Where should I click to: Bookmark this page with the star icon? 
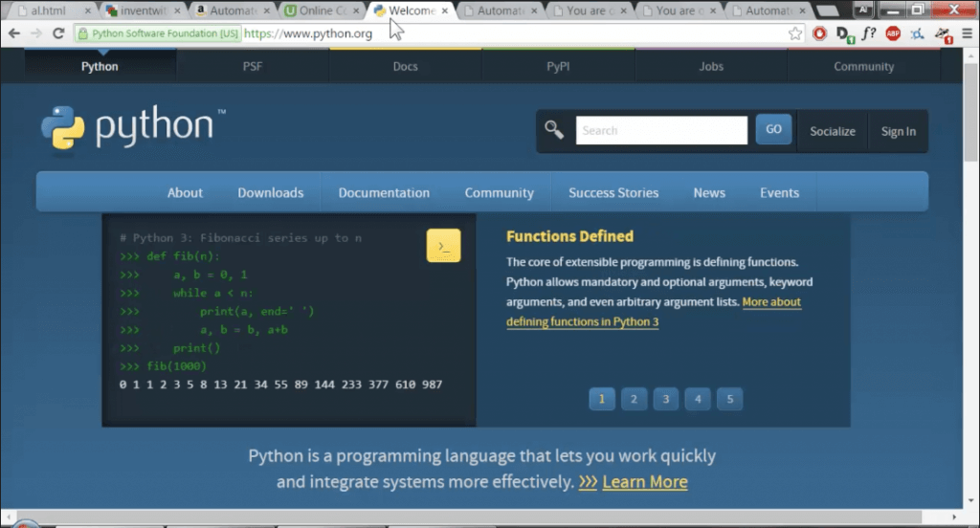pos(795,33)
